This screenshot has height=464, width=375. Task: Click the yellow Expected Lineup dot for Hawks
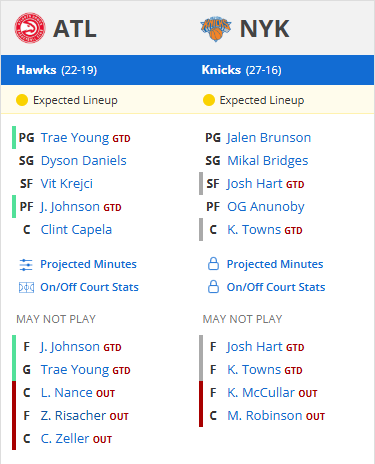coord(22,100)
